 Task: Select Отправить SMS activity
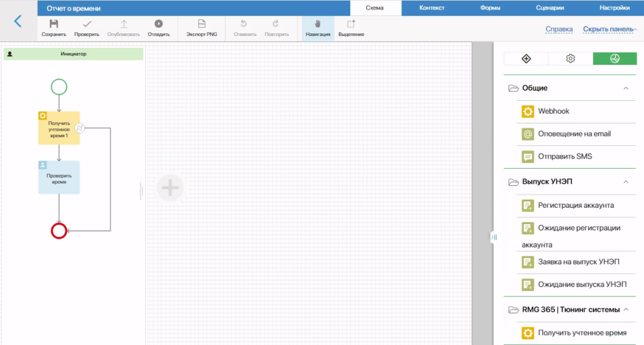coord(576,157)
